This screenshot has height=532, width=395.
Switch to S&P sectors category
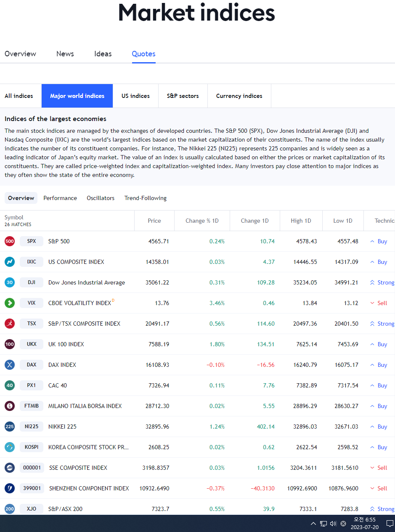pyautogui.click(x=183, y=96)
